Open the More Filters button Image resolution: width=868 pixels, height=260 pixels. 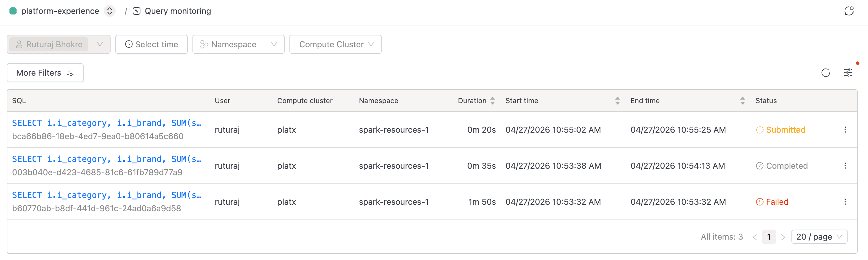tap(45, 73)
